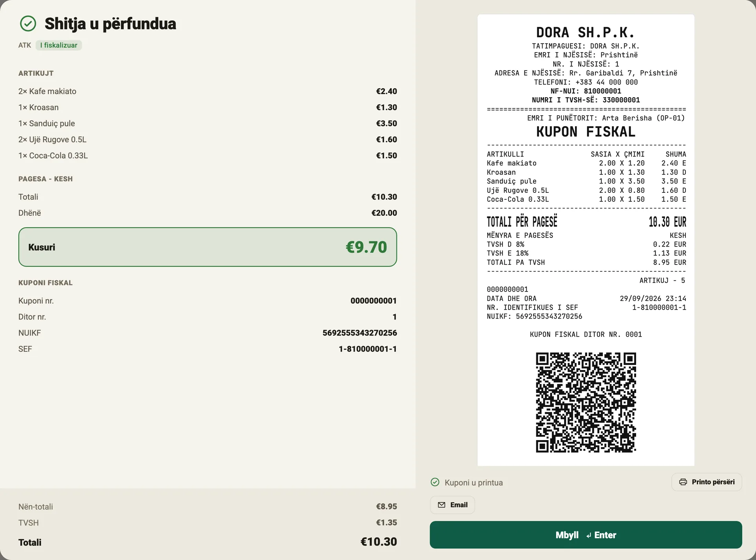Click the Nën-totali €8.95 amount
Screen dimensions: 756x560
[386, 506]
